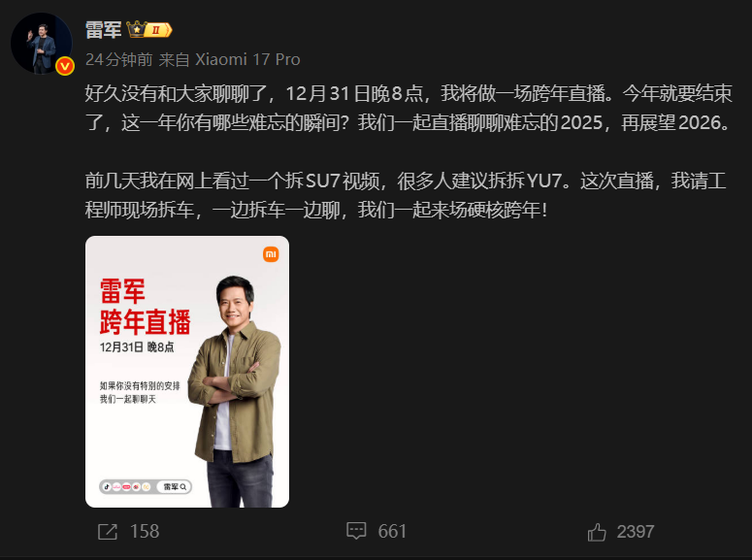Viewport: 752px width, 560px height.
Task: Click the Douyin icon in the poster
Action: (x=107, y=487)
